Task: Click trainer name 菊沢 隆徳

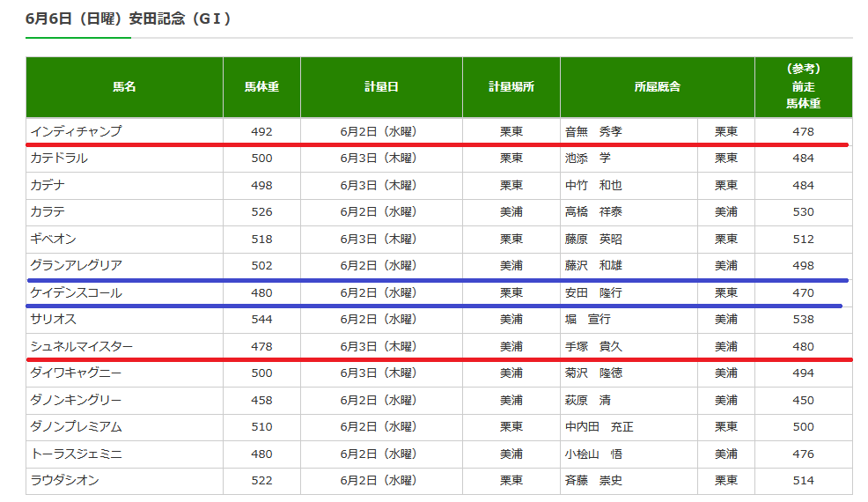Action: coord(593,373)
